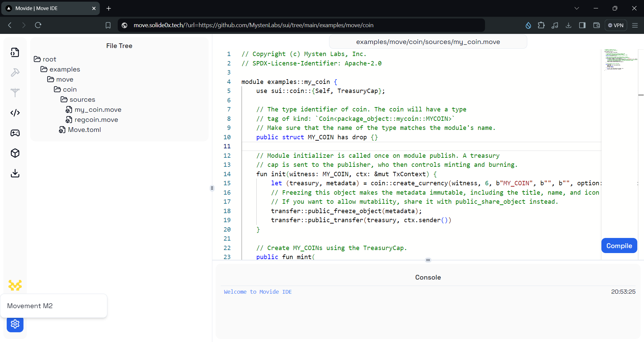Open the package cube icon
This screenshot has width=644, height=342.
15,153
